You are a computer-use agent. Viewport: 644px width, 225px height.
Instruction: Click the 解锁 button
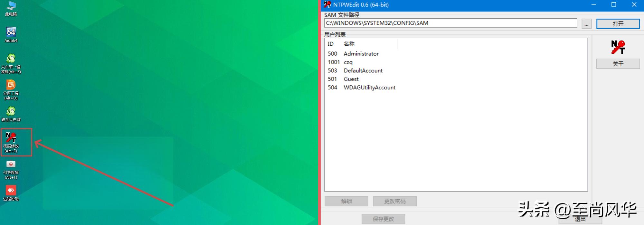point(346,201)
